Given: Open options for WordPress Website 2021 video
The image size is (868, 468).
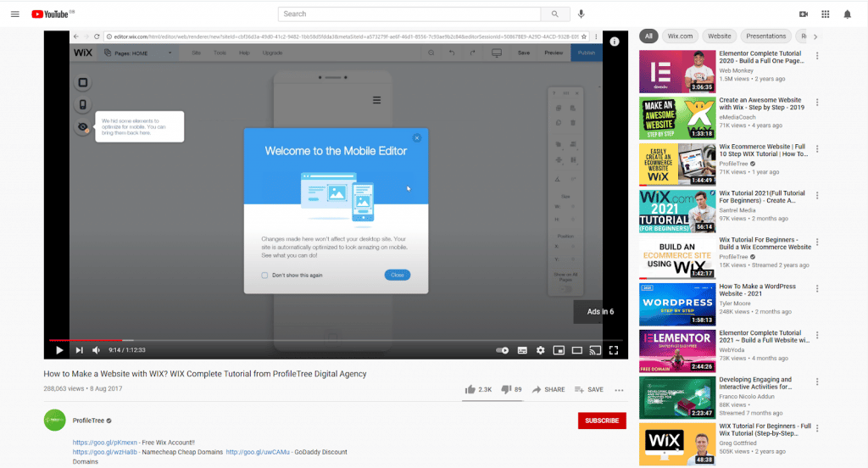Looking at the screenshot, I should tap(817, 288).
